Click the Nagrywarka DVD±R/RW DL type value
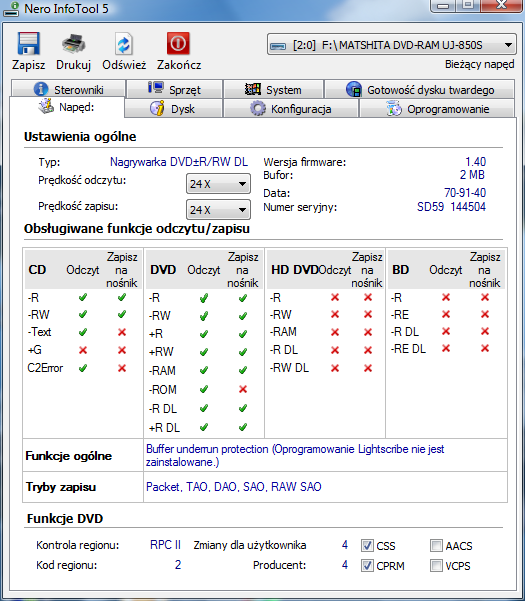This screenshot has width=525, height=601. 179,162
